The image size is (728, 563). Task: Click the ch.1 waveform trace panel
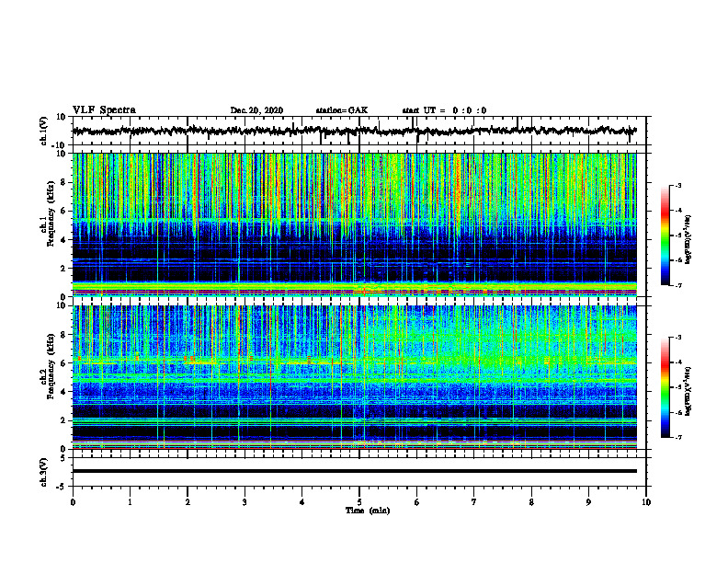pos(358,131)
